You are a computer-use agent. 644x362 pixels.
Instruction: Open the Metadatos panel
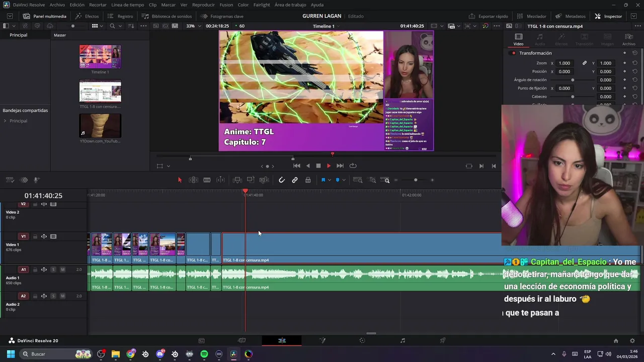coord(570,16)
